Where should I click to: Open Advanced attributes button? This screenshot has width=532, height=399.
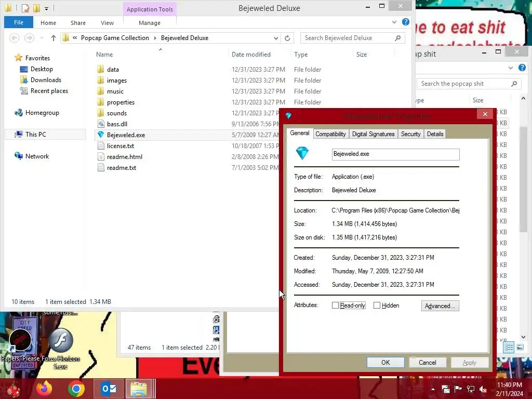[440, 305]
